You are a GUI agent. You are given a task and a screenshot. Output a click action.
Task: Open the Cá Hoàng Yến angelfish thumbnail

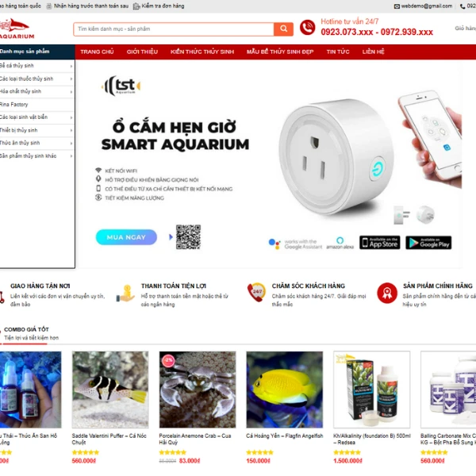pyautogui.click(x=285, y=390)
